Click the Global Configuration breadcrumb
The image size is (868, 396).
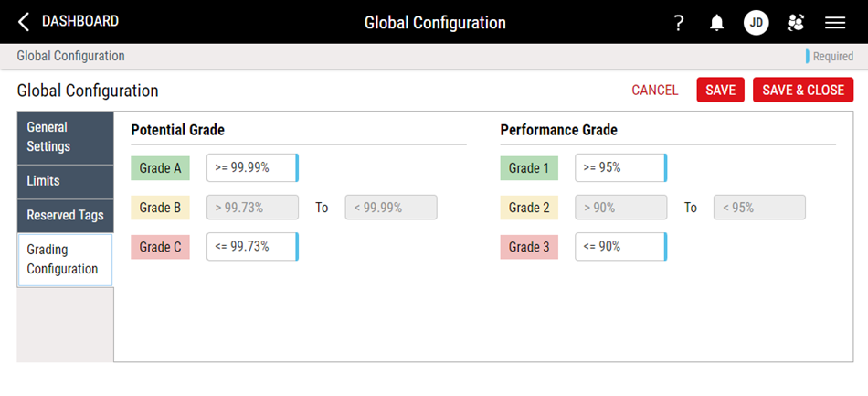[x=70, y=56]
